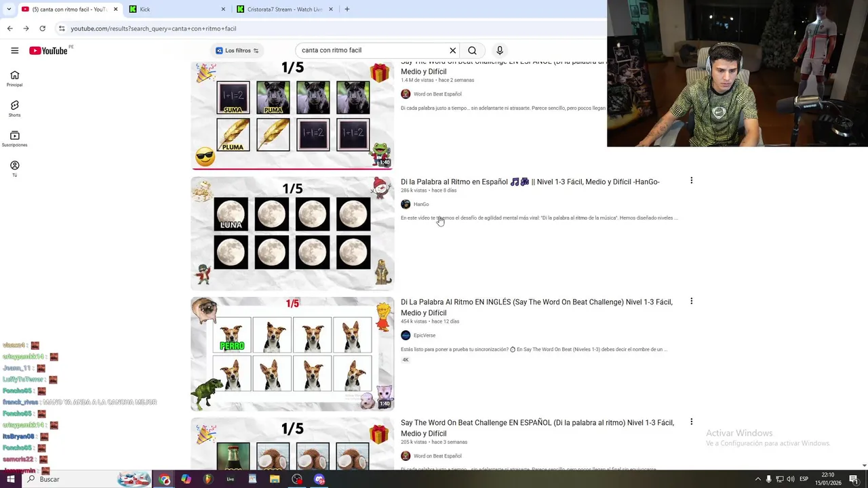Image resolution: width=868 pixels, height=488 pixels.
Task: Show hidden system tray icons
Action: click(757, 479)
